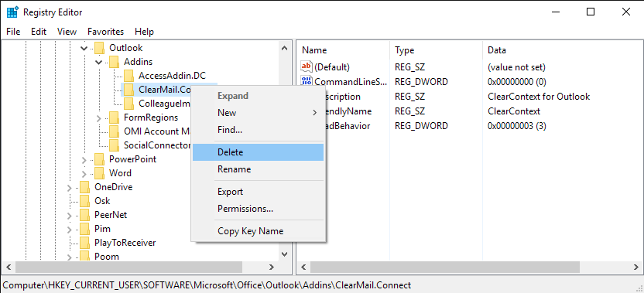Open the New submenu in context menu
644x293 pixels.
(258, 113)
